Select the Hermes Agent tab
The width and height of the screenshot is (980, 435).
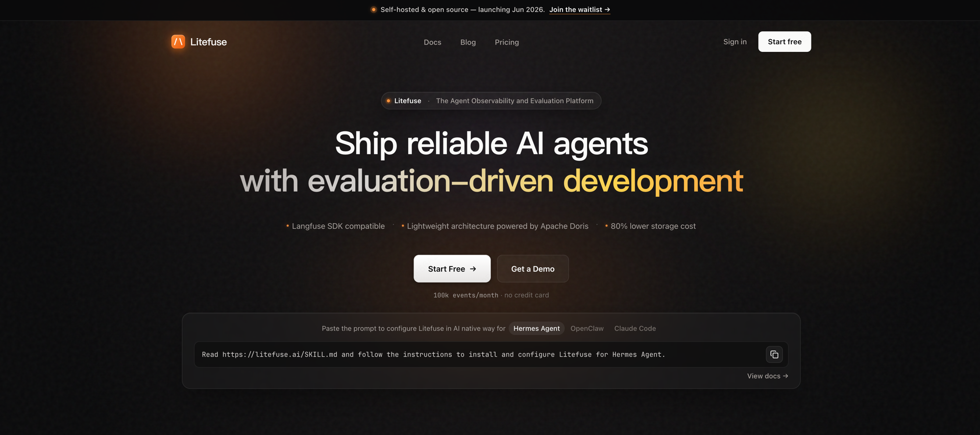pyautogui.click(x=537, y=328)
